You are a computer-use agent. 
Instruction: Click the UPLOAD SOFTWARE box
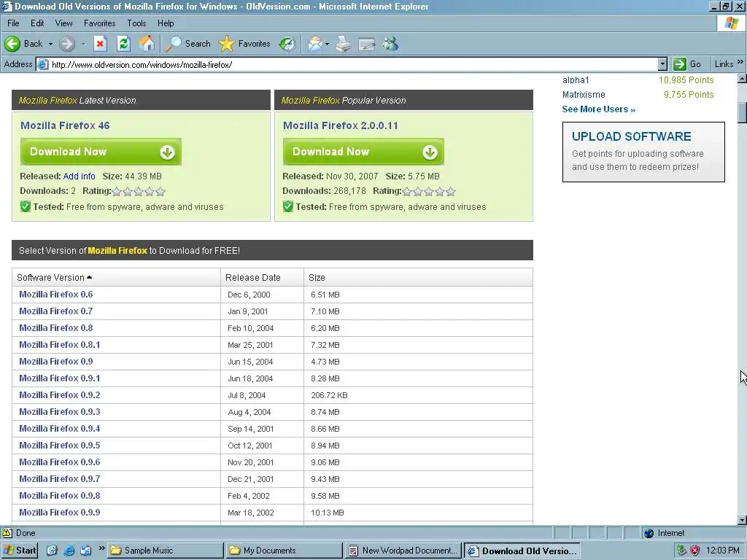[643, 152]
